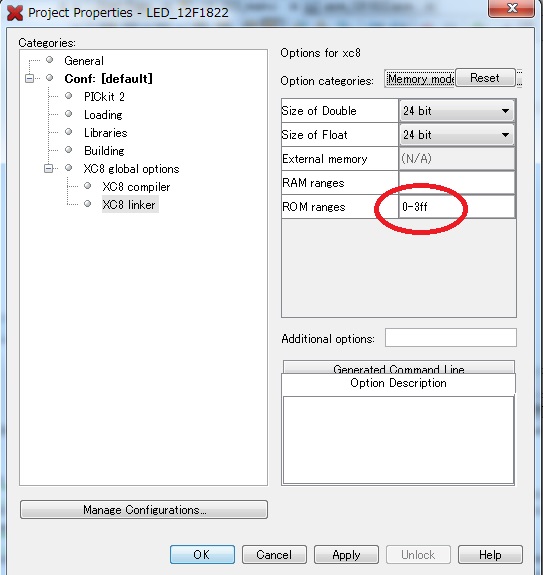
Task: Open the Size of Float dropdown
Action: click(x=457, y=135)
